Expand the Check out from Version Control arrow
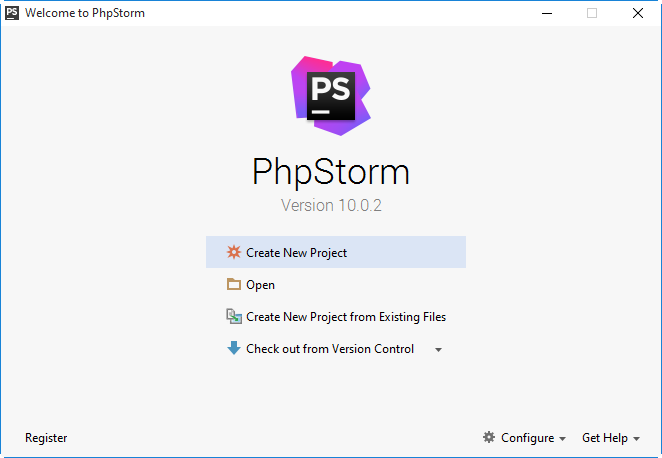 438,350
